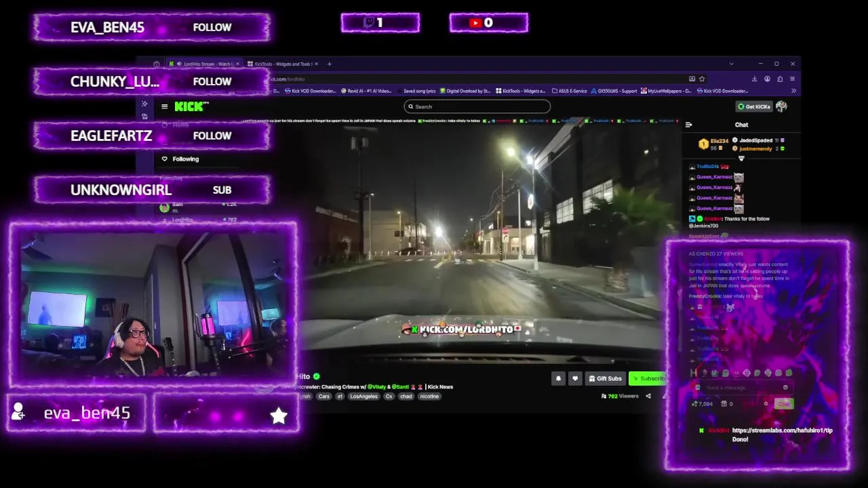The width and height of the screenshot is (868, 488).
Task: Click the heart icon beside Following
Action: 164,159
